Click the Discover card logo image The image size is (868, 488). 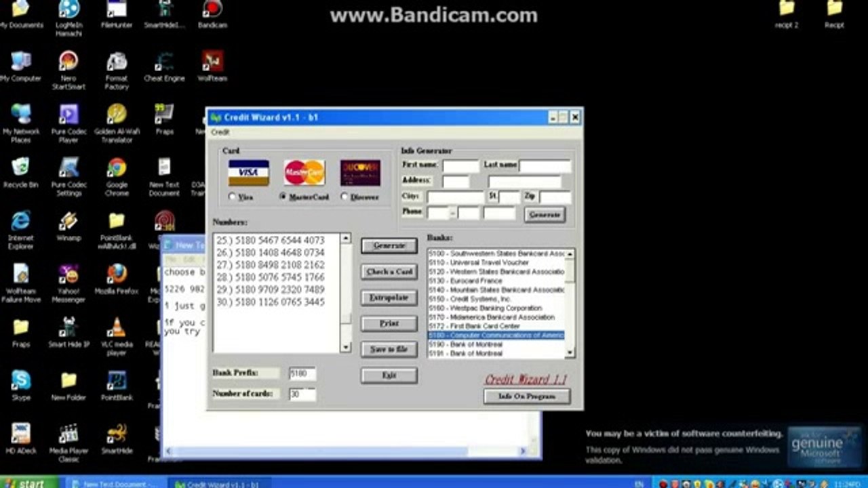point(360,172)
